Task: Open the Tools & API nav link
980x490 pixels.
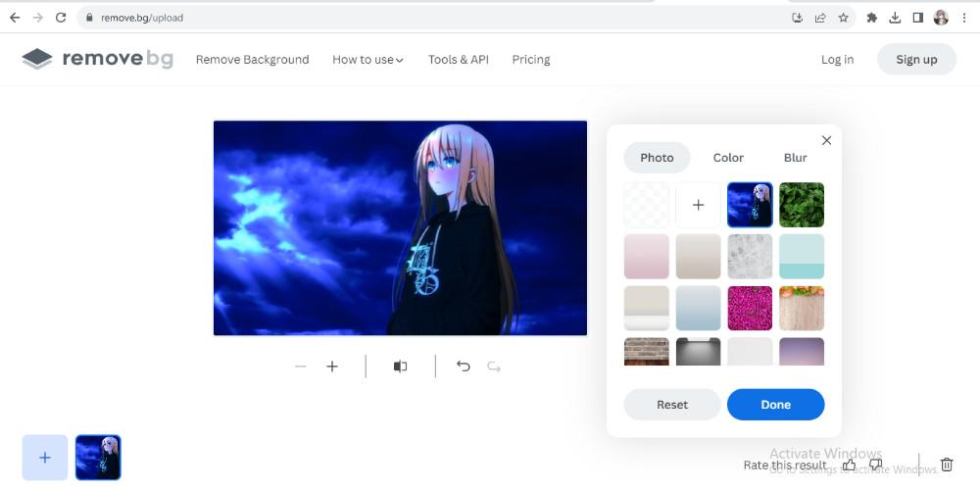Action: 458,60
